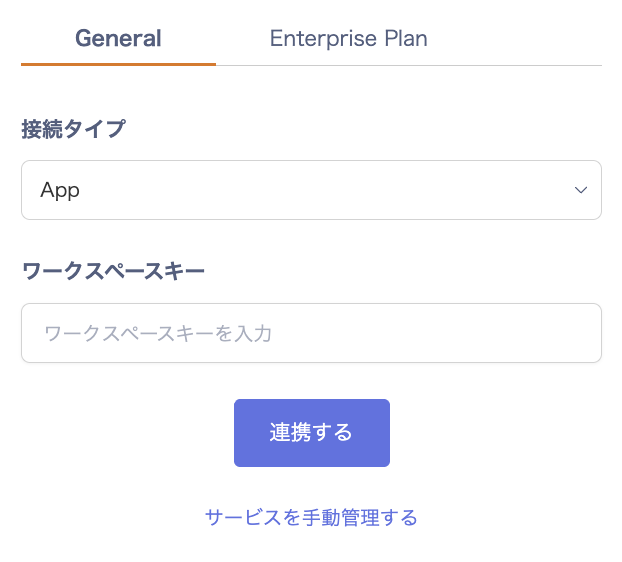Click the サービスを手動管理する link
622x562 pixels.
pyautogui.click(x=311, y=517)
